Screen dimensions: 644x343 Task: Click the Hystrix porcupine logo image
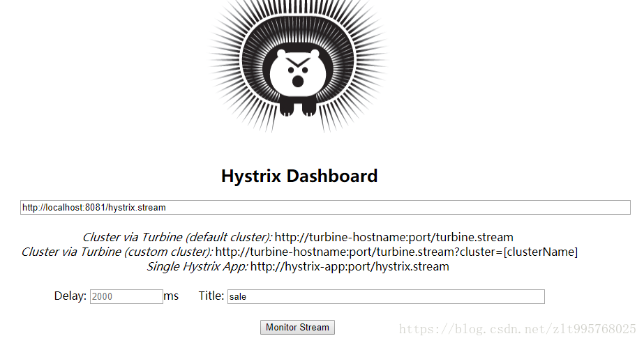pos(299,66)
